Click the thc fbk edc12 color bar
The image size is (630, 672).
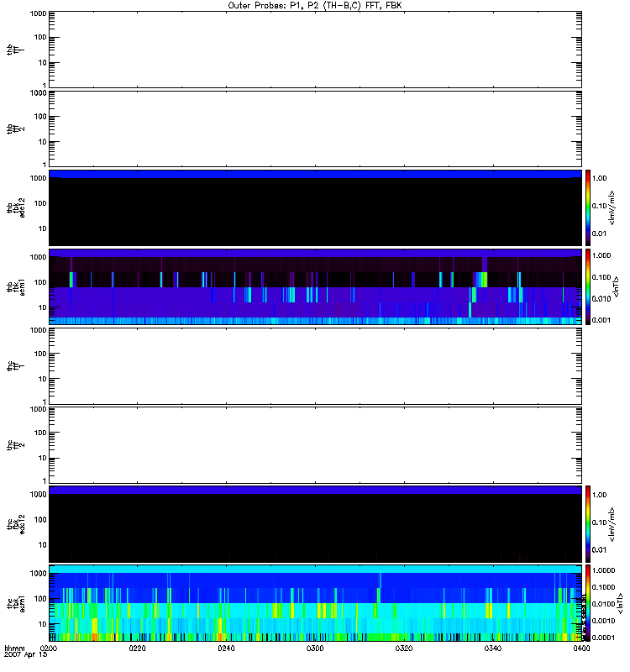click(588, 523)
